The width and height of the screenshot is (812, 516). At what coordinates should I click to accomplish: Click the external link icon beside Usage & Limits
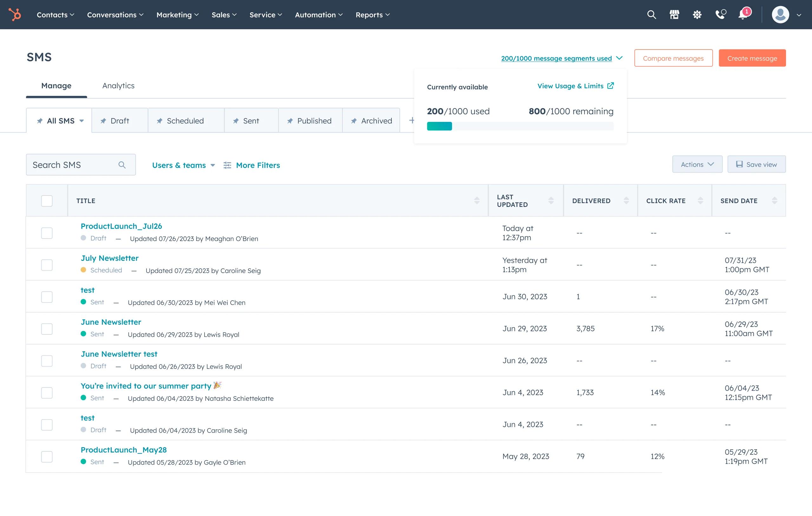coord(610,86)
